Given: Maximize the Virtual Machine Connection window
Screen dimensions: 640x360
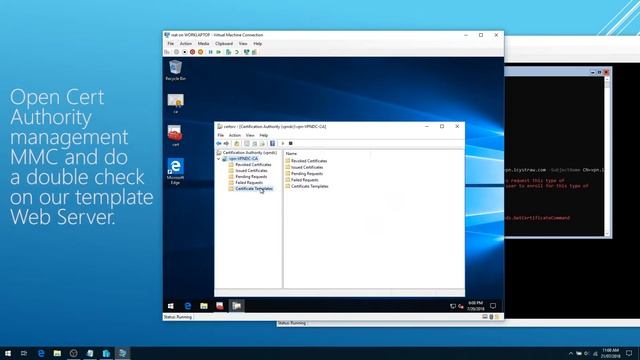Looking at the screenshot, I should (x=481, y=35).
